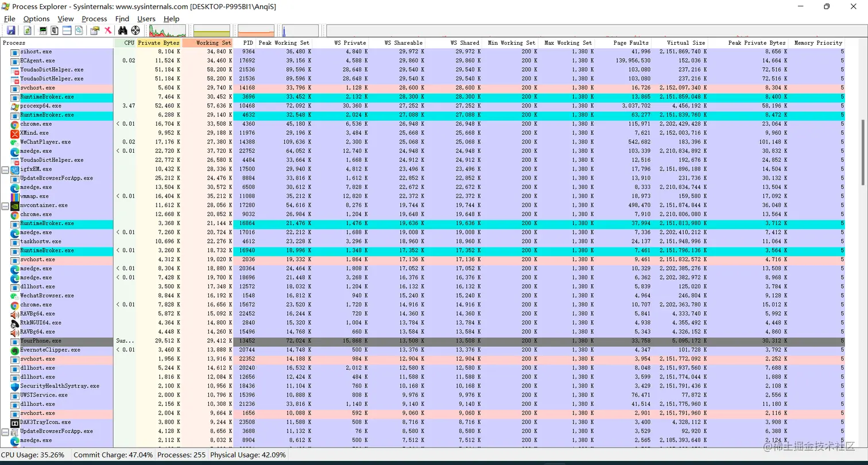The height and width of the screenshot is (465, 868).
Task: Sort by the Private Bytes column header
Action: [x=159, y=43]
